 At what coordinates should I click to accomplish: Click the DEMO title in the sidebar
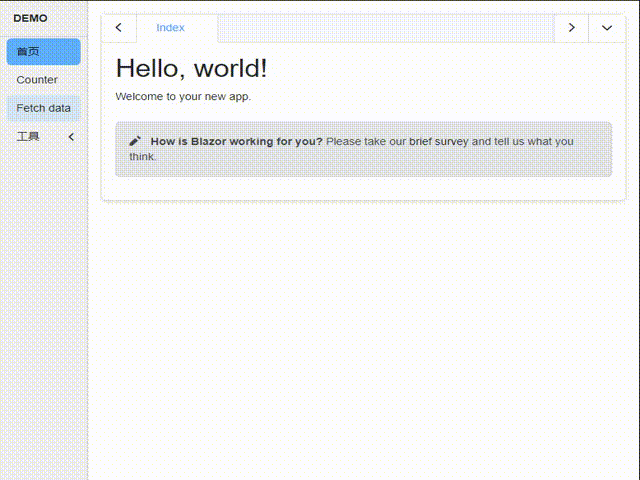click(30, 18)
